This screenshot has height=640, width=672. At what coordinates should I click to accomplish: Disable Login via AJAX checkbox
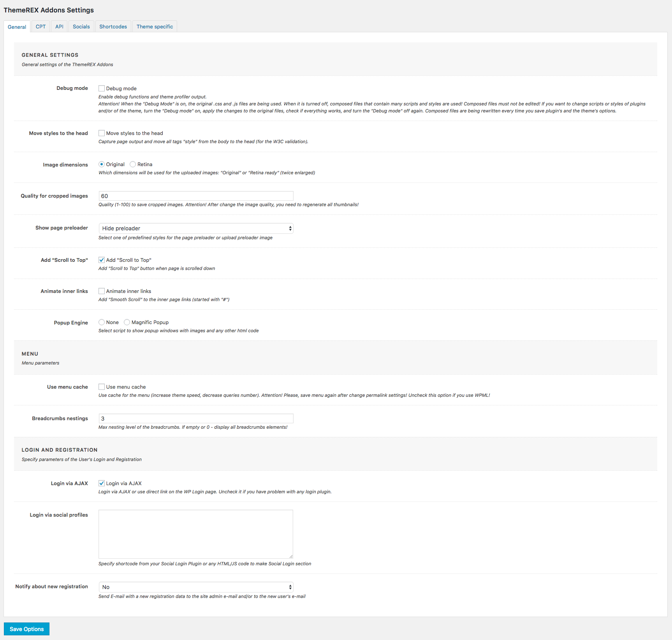click(x=102, y=483)
